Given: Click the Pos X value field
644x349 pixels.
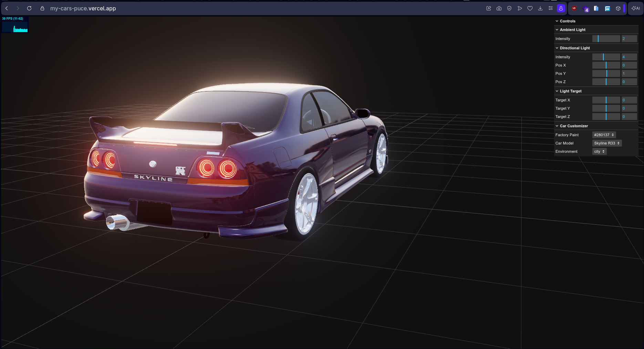Looking at the screenshot, I should 629,65.
